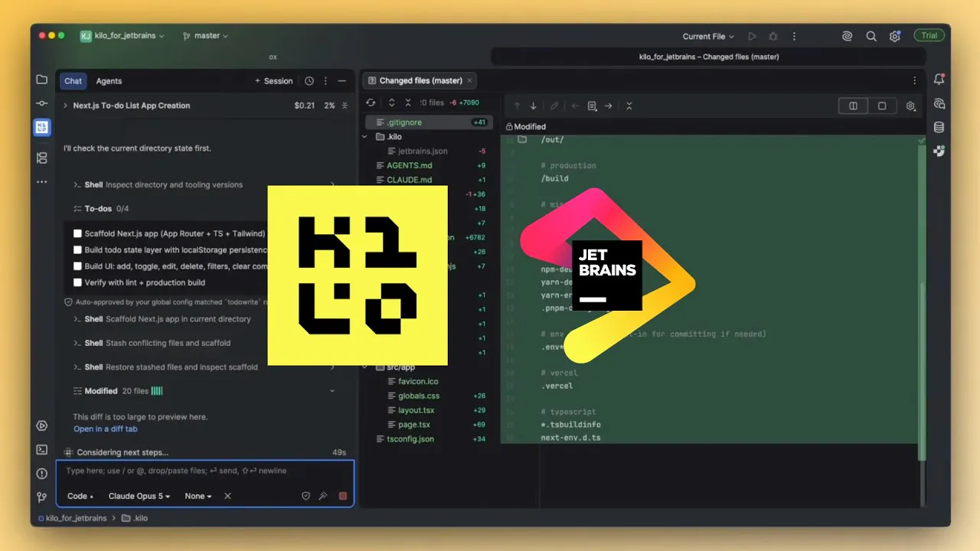980x551 pixels.
Task: Focus the Kilo chat message input field
Action: tap(205, 471)
